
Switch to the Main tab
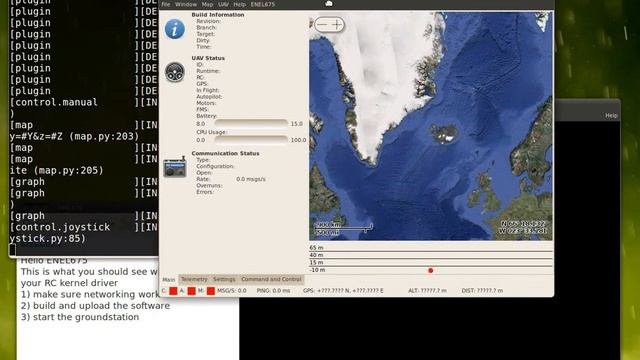[x=169, y=280]
